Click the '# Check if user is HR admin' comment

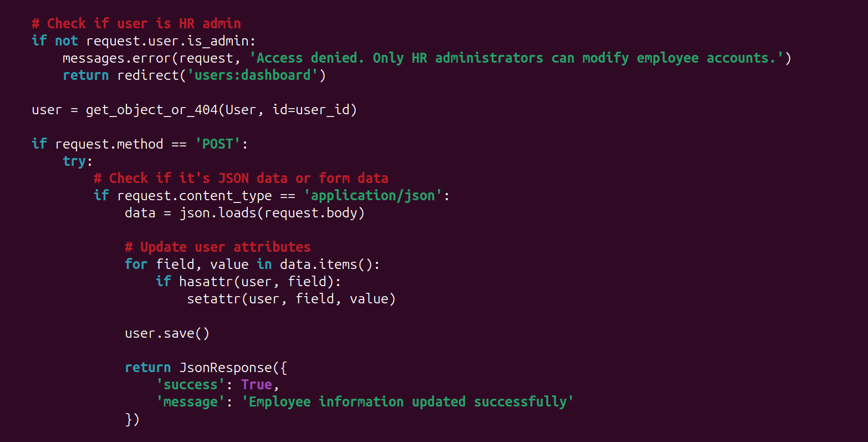[136, 23]
